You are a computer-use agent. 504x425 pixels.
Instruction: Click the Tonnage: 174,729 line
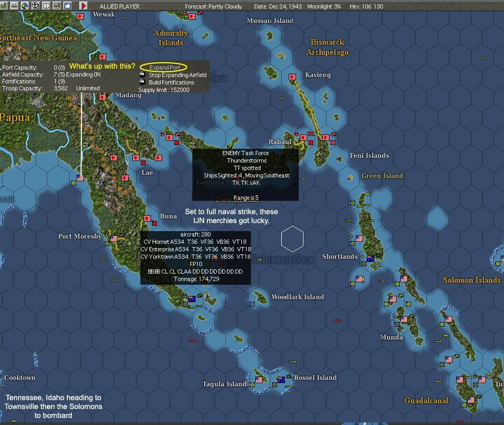pyautogui.click(x=196, y=279)
